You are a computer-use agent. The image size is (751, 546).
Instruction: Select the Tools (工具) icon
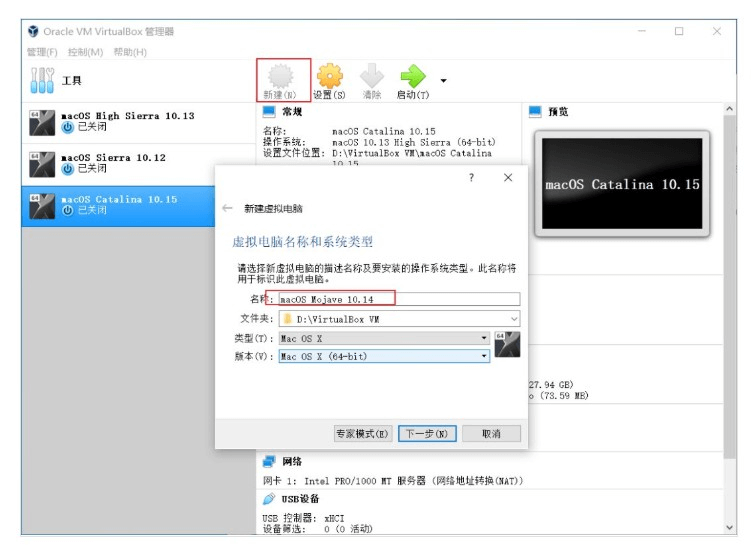[x=42, y=80]
